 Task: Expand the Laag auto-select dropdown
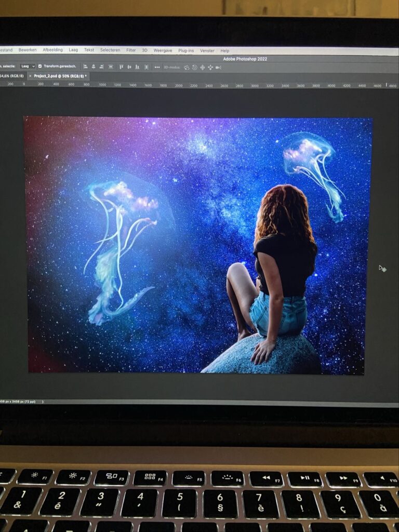(28, 66)
